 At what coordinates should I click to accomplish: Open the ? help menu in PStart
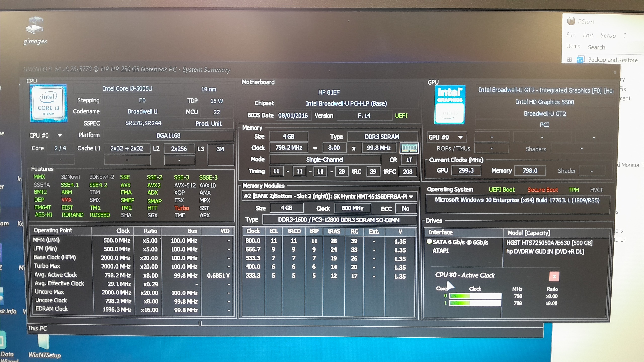click(625, 36)
